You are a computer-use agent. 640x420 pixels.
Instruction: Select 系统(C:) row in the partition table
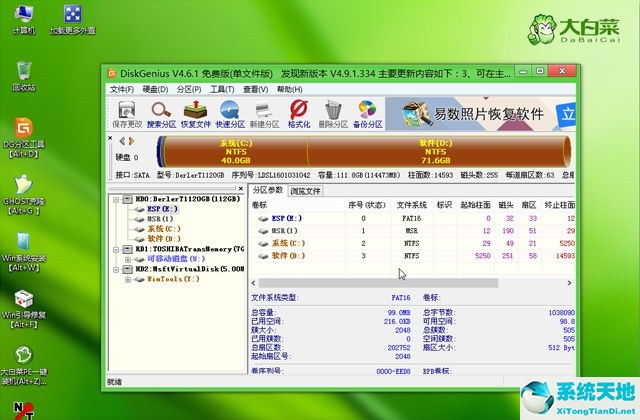412,243
